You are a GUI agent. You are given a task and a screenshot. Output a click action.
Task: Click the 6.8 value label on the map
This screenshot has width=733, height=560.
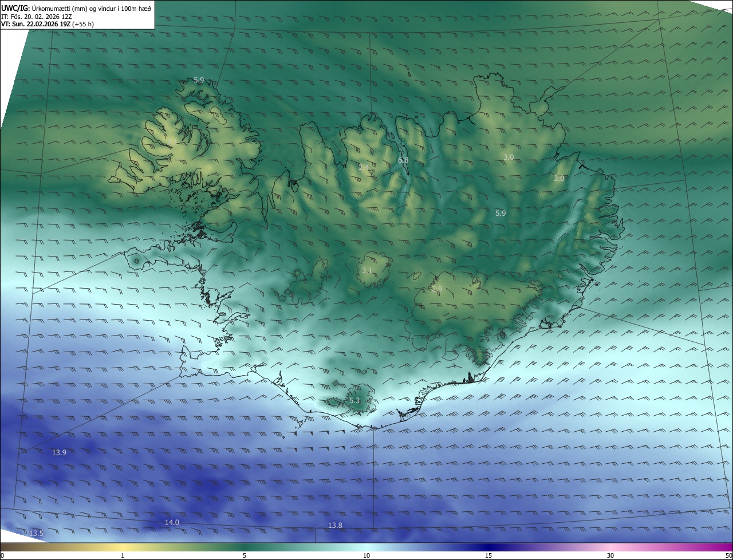click(x=403, y=160)
